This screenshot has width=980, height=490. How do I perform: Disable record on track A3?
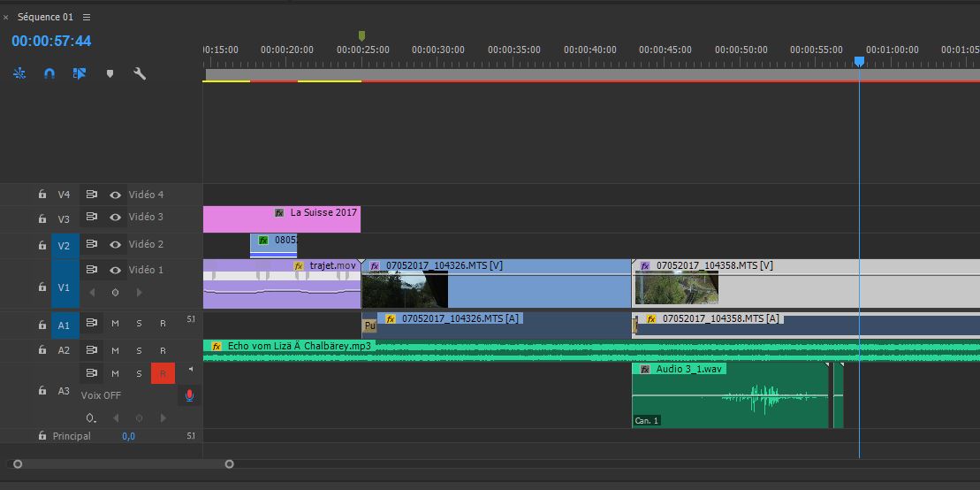click(163, 373)
